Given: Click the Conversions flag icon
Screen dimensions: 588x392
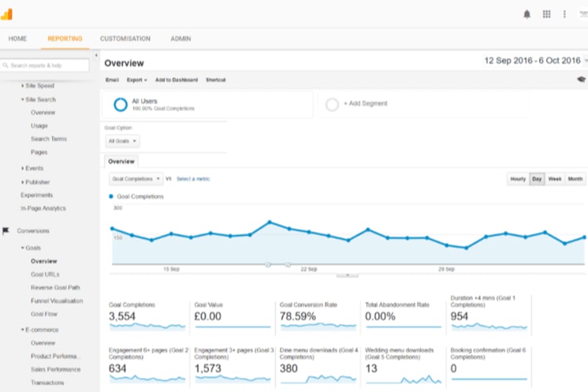Looking at the screenshot, I should pos(6,231).
